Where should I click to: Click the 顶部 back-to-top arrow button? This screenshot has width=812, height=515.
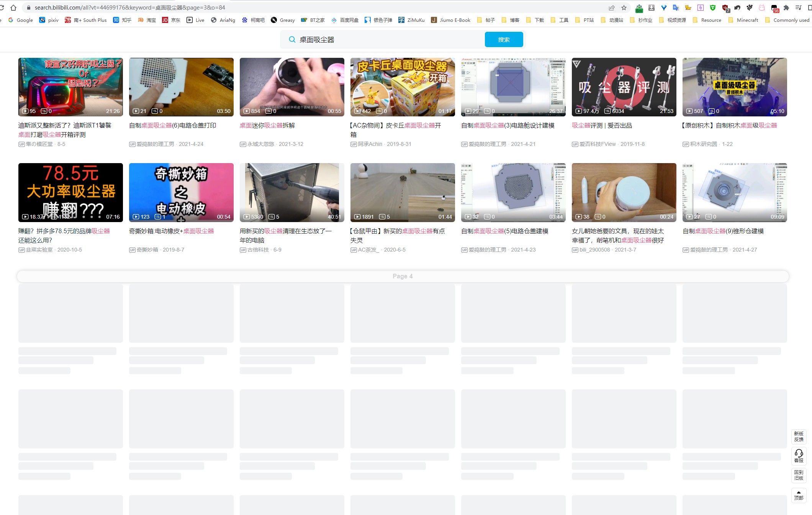click(799, 495)
